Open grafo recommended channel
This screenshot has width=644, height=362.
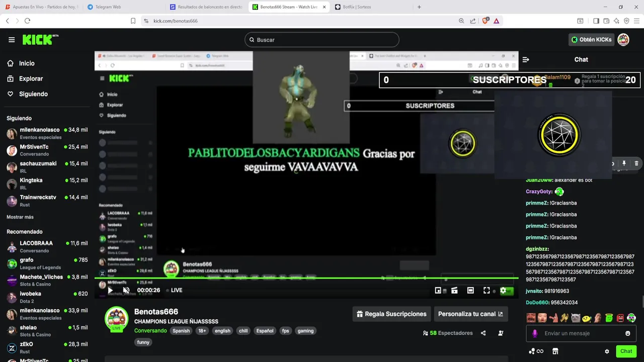click(x=47, y=263)
